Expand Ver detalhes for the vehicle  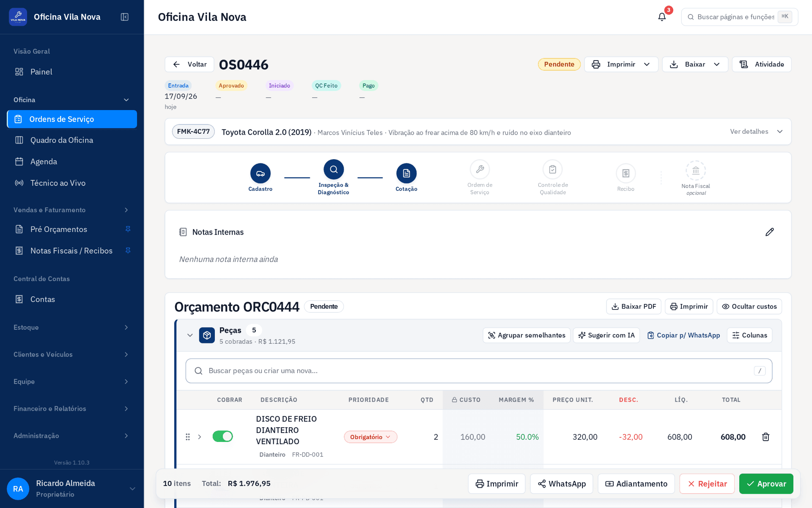(756, 132)
